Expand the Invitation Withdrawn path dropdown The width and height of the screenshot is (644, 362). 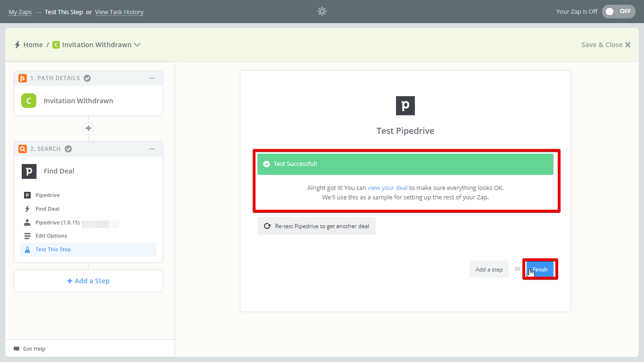(137, 45)
